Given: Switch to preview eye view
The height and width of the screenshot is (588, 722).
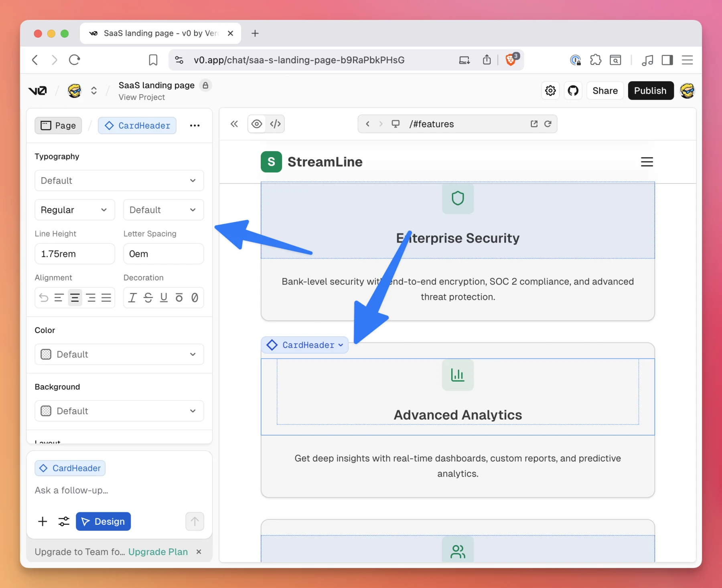Looking at the screenshot, I should coord(257,124).
